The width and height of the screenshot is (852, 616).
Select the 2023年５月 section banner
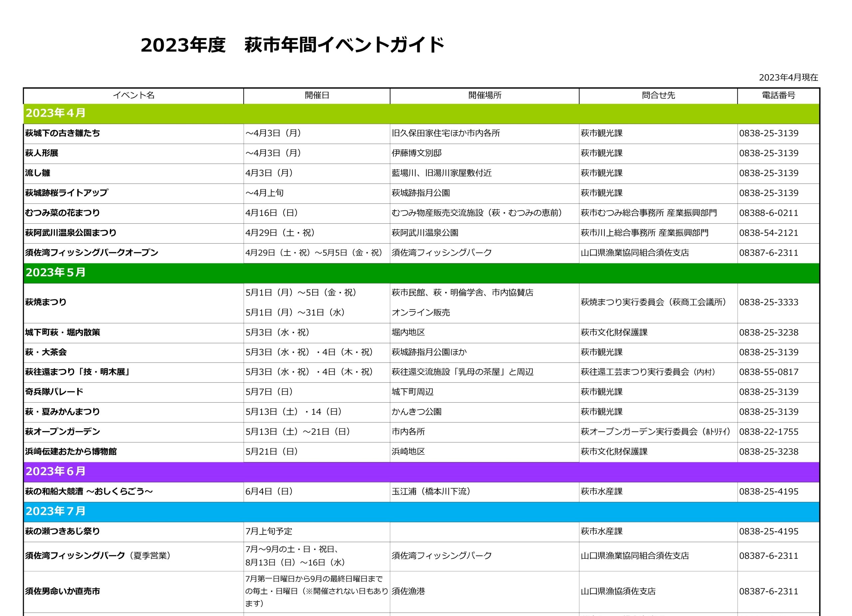[x=421, y=273]
